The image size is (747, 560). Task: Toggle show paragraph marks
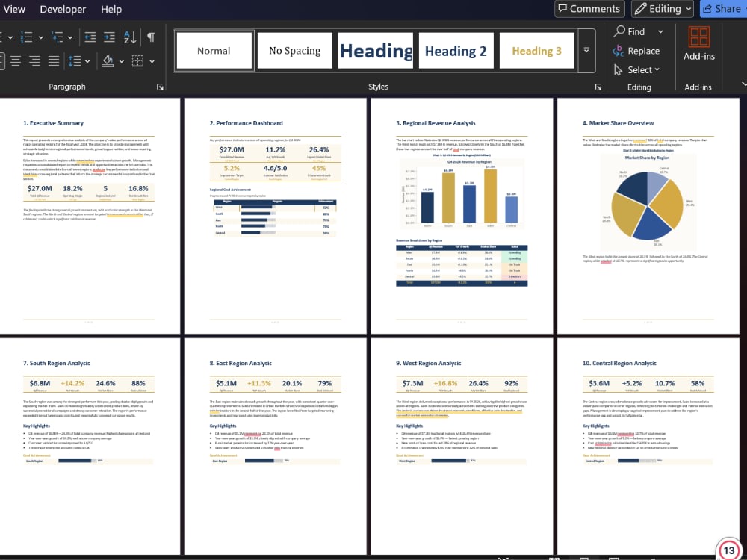151,37
